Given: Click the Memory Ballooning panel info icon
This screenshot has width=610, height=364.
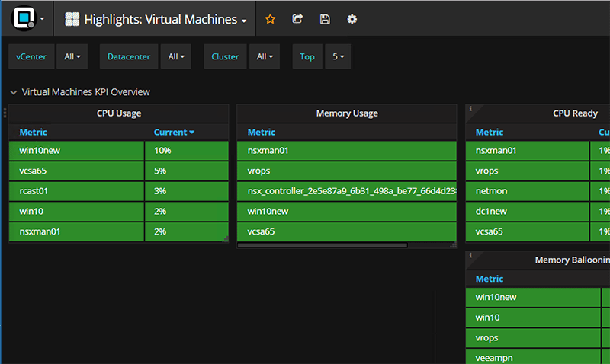Looking at the screenshot, I should [x=470, y=255].
